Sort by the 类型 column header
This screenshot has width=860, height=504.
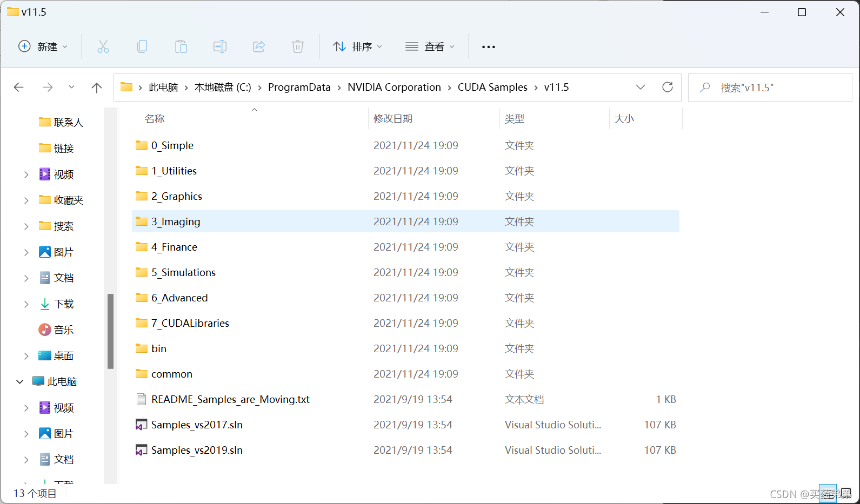(515, 118)
